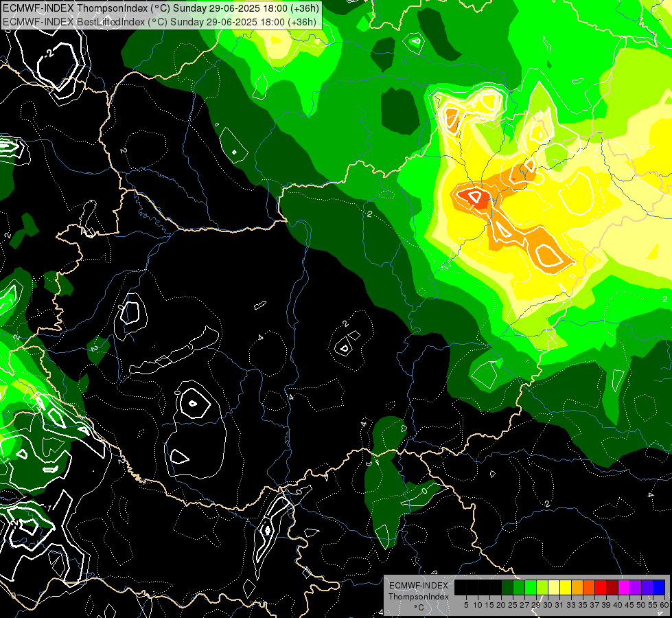Click the ECMWF-INDEX ThompsonIndex header line
This screenshot has width=672, height=618.
[x=161, y=8]
